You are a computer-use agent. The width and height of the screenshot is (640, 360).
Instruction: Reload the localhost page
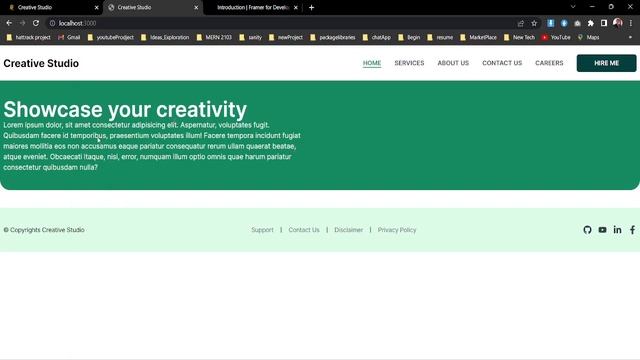pyautogui.click(x=36, y=23)
